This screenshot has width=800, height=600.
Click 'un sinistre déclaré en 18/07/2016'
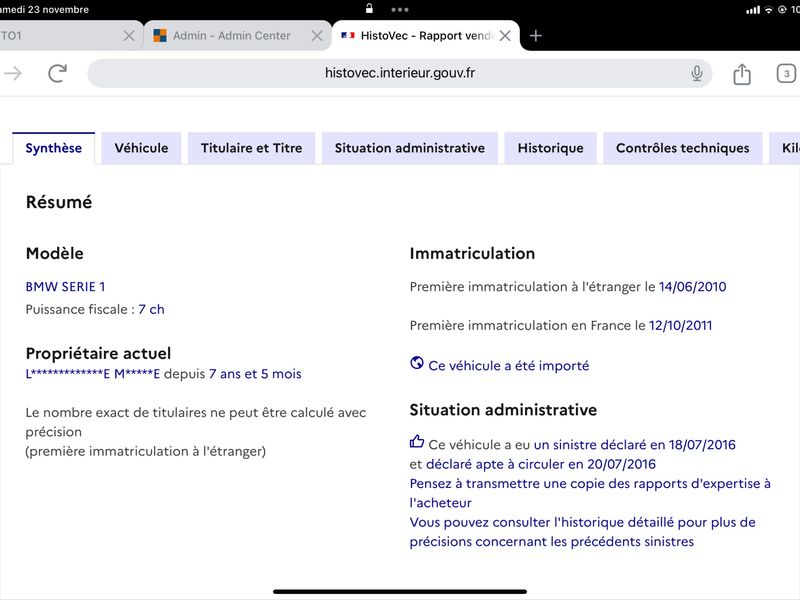pyautogui.click(x=635, y=445)
